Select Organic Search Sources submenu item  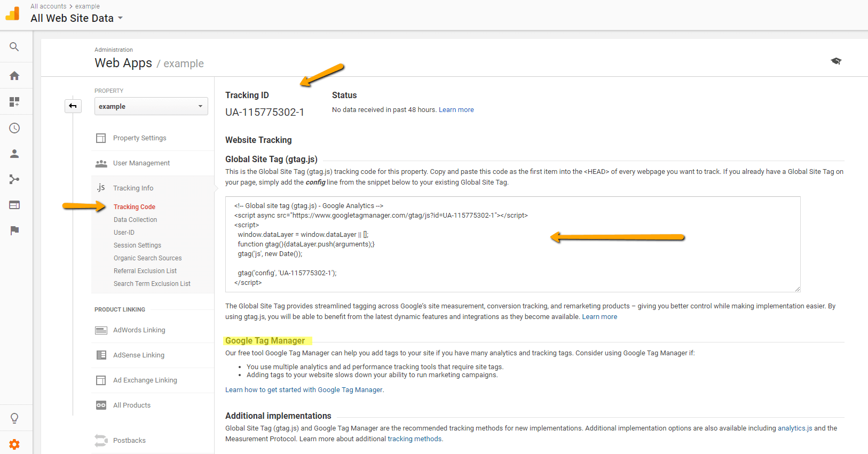click(147, 258)
